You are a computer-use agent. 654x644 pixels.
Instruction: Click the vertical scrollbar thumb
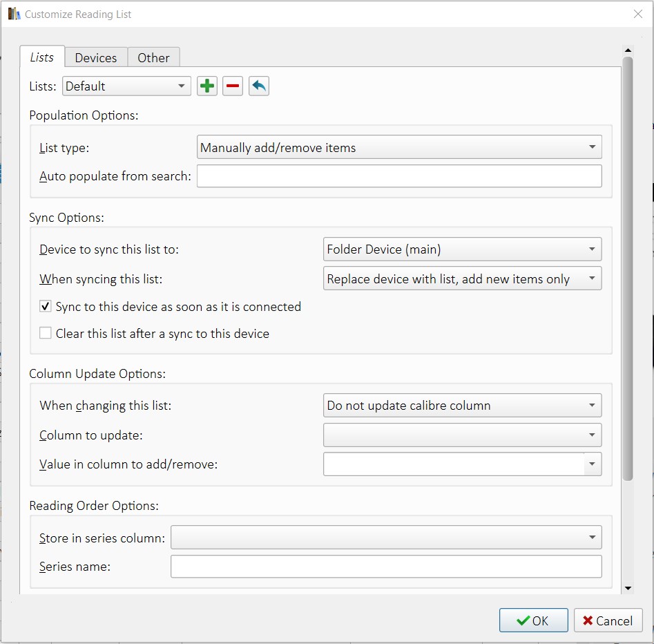coord(628,269)
